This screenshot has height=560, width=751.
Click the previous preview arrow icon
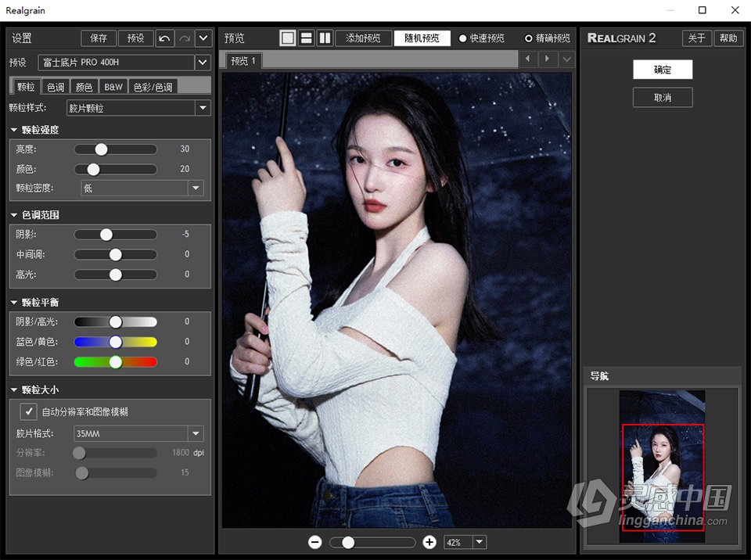[x=528, y=58]
